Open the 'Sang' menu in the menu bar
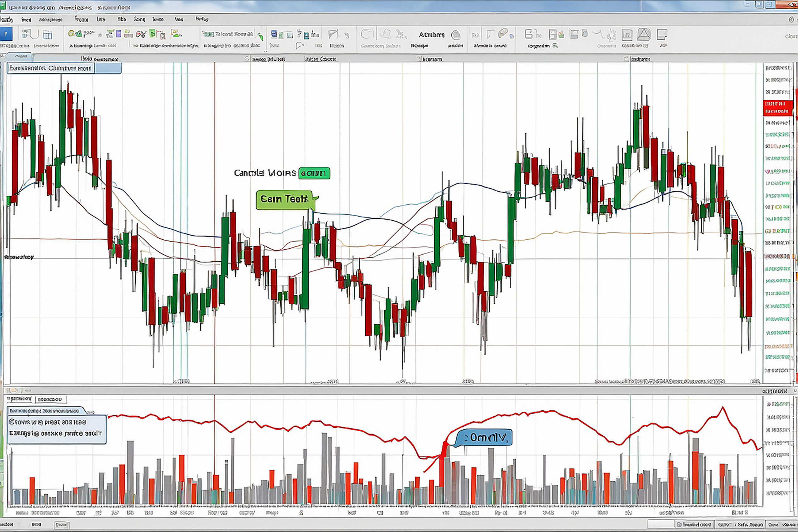The image size is (798, 532). pos(139,19)
